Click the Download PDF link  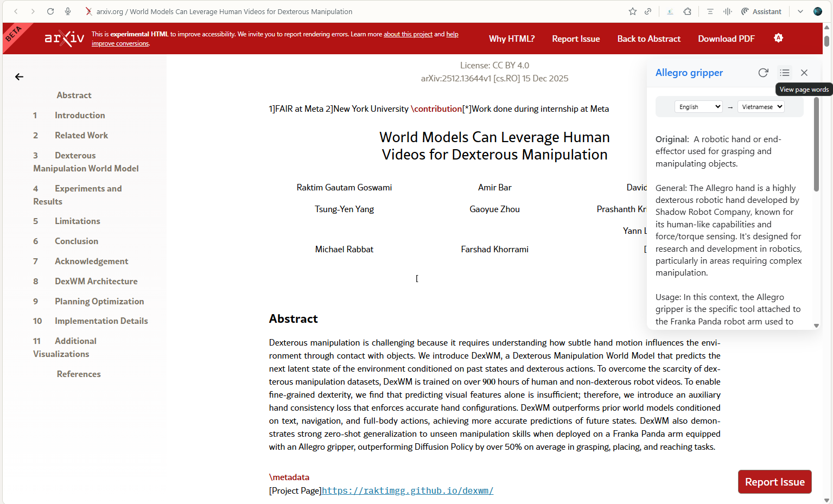(x=726, y=39)
